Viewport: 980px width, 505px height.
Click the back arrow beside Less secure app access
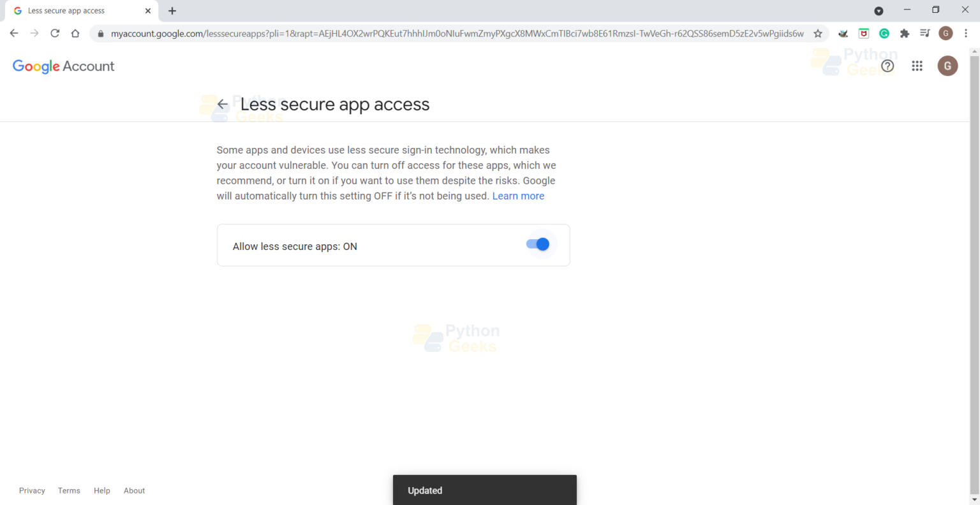tap(221, 104)
